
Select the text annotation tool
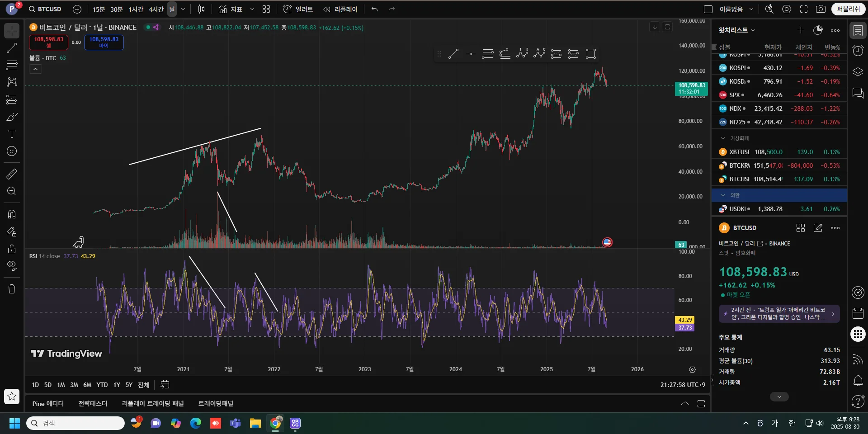tap(12, 134)
